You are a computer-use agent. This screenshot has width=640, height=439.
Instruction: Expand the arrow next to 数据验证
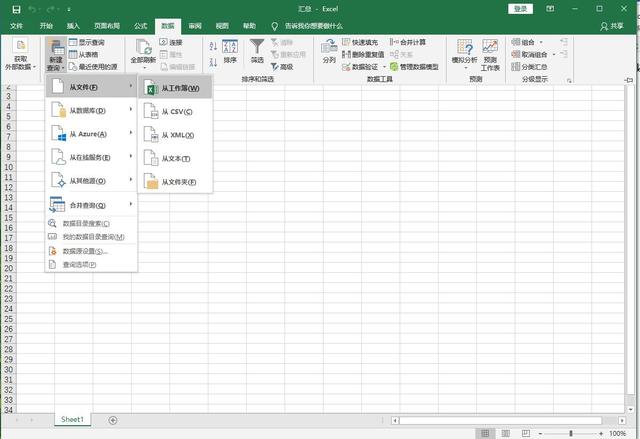(x=384, y=67)
